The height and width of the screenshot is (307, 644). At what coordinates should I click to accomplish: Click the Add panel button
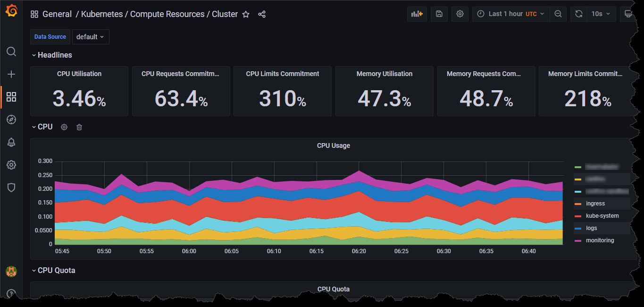(x=417, y=14)
